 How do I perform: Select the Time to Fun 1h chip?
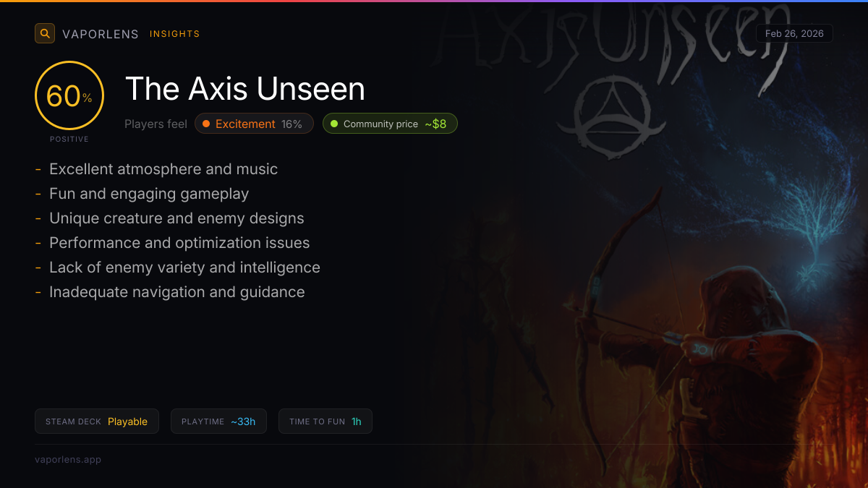[x=325, y=421]
